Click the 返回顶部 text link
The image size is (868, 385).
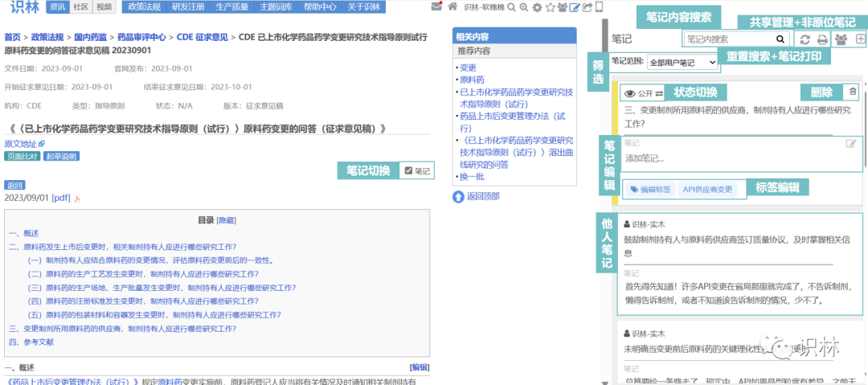[x=483, y=196]
